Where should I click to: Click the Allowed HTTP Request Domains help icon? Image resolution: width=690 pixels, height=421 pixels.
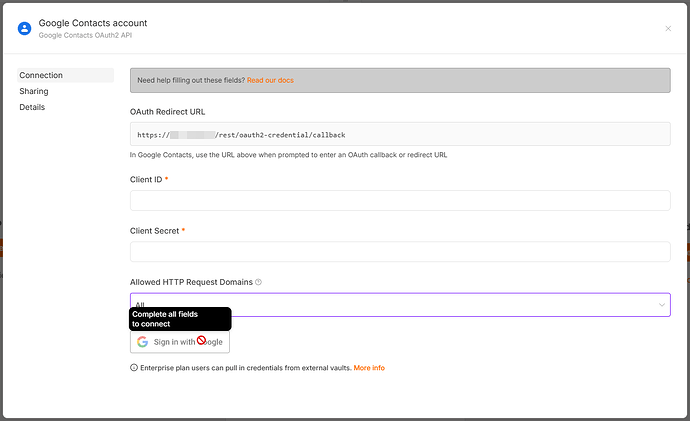pos(258,282)
